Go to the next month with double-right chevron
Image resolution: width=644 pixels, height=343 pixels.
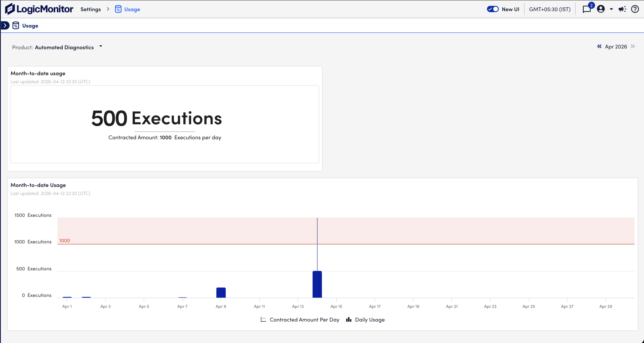tap(633, 46)
